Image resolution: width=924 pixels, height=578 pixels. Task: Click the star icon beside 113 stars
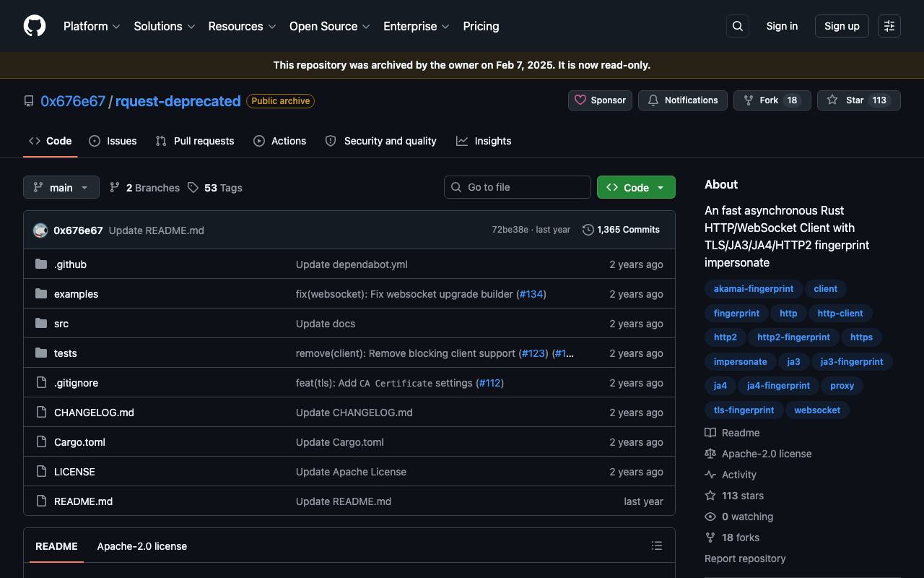pos(710,496)
